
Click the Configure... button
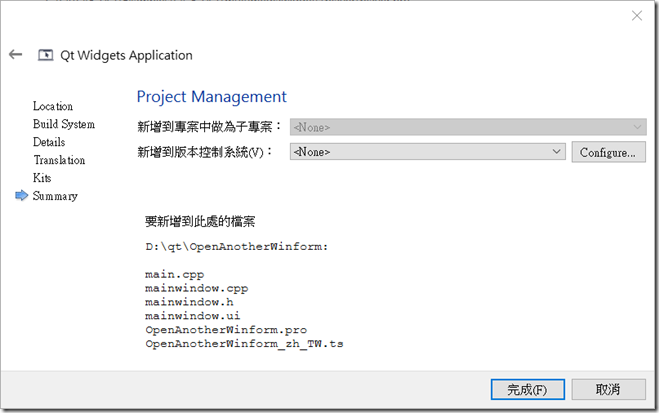(608, 152)
